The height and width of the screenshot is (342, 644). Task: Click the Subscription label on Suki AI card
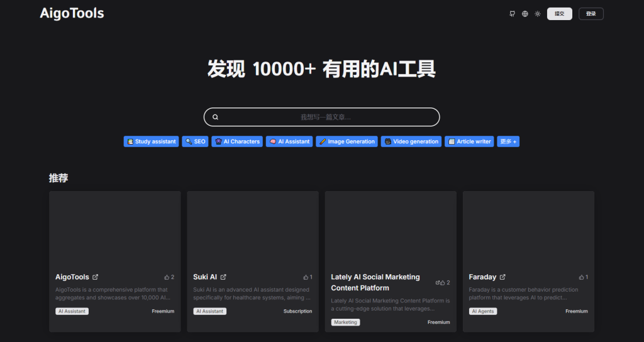[297, 311]
